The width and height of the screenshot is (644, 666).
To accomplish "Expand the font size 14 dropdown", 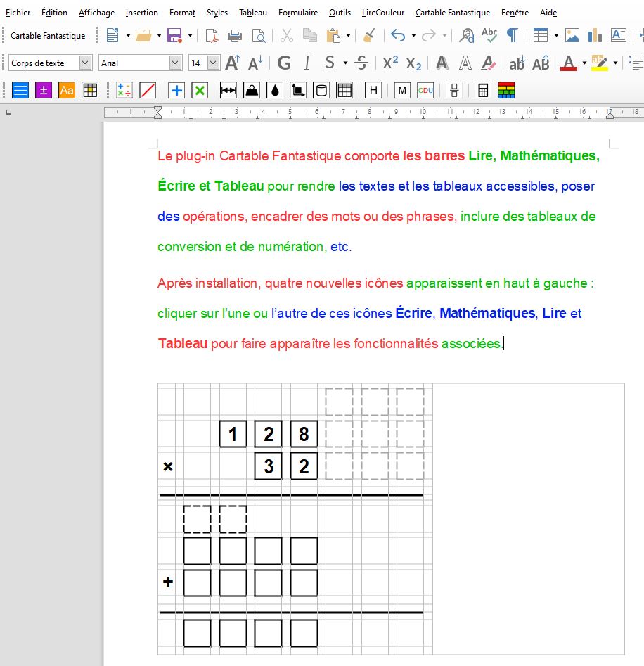I will pos(214,63).
